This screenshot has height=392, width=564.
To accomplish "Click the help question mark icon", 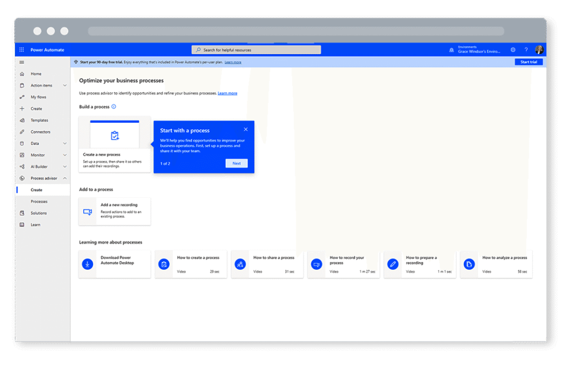I will click(526, 50).
